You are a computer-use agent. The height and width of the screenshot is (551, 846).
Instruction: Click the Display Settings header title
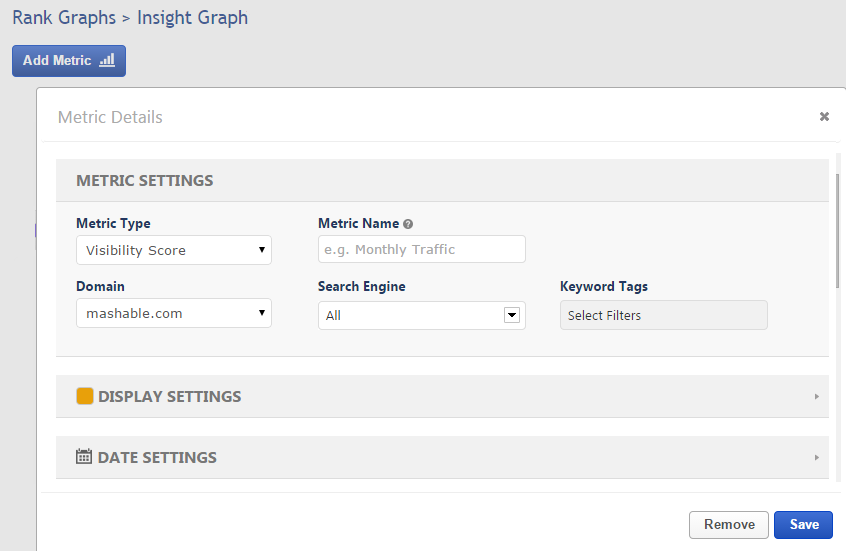click(169, 397)
